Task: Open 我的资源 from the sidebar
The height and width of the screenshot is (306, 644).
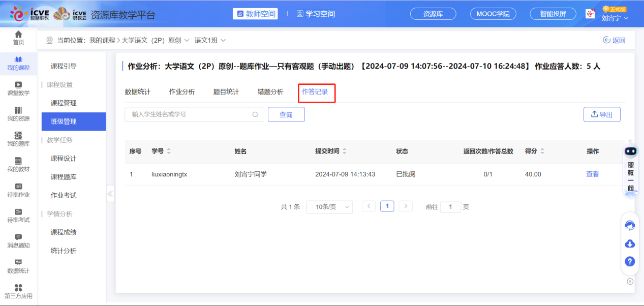Action: (x=18, y=113)
